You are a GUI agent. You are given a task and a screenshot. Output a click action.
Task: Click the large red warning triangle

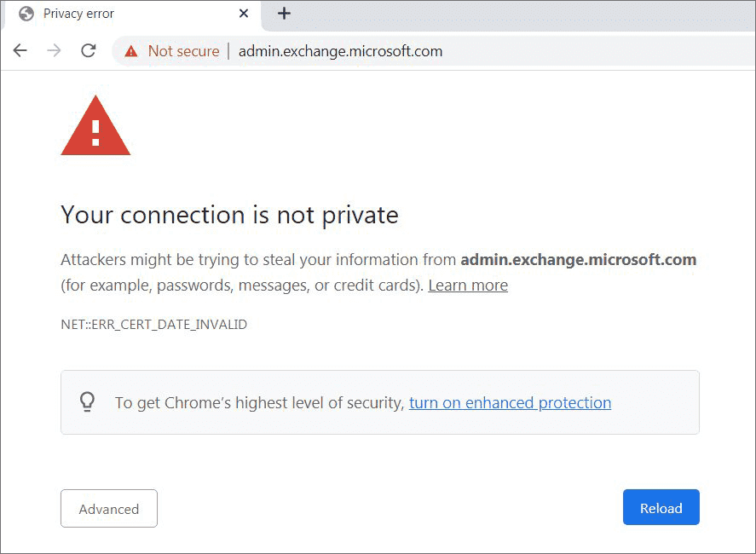[x=95, y=126]
